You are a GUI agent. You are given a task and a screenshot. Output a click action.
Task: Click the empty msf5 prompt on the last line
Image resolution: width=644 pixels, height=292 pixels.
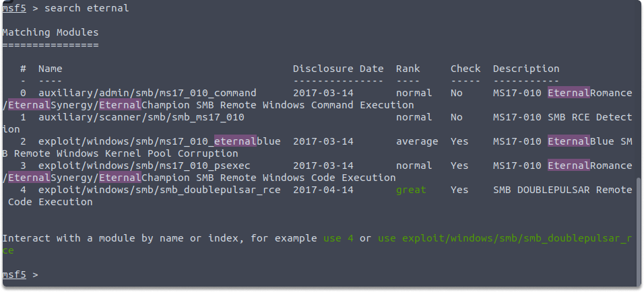14,275
